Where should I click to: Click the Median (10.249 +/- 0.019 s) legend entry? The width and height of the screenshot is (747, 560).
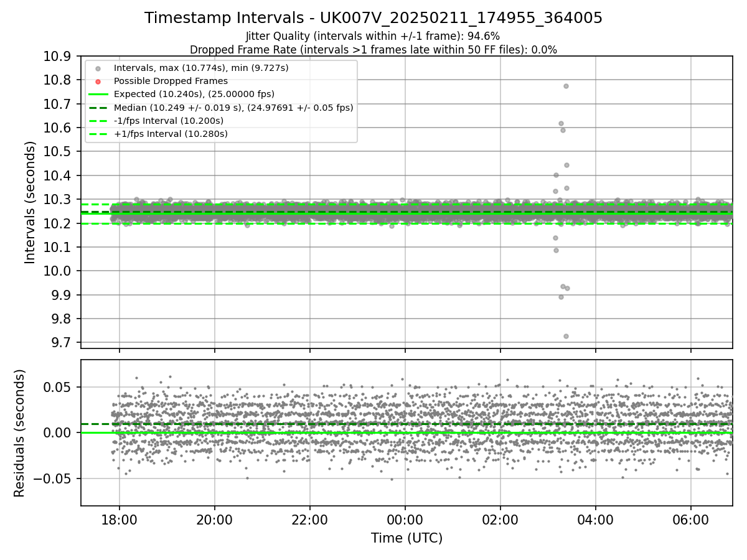point(233,108)
